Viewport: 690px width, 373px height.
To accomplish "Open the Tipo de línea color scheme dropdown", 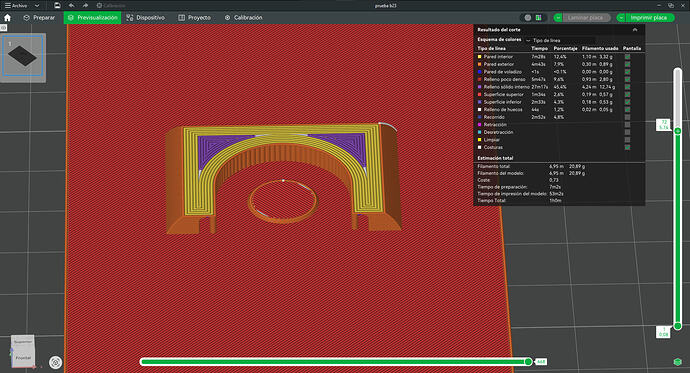I will click(x=560, y=40).
